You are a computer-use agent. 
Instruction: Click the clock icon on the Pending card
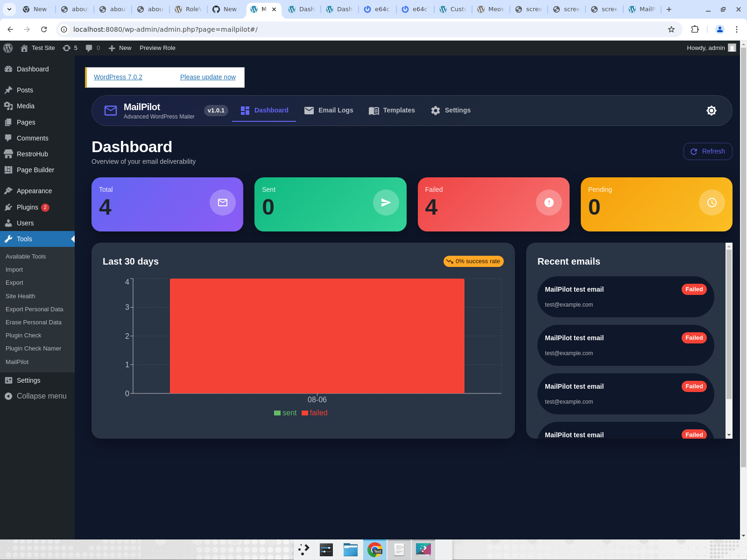(712, 203)
